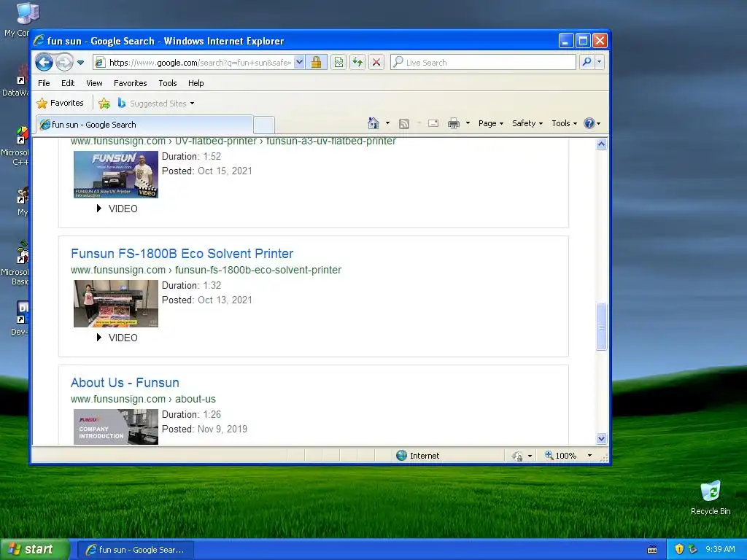Screen dimensions: 747x560
Task: Expand the address bar history dropdown
Action: (299, 63)
